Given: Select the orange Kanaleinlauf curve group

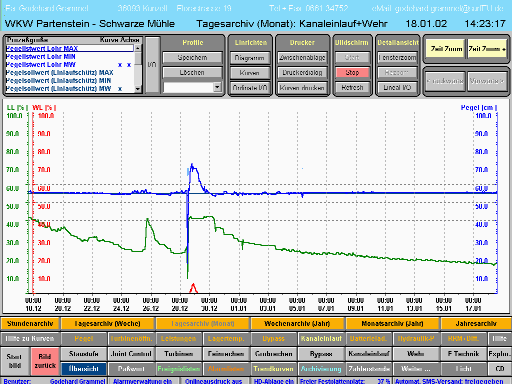Looking at the screenshot, I should (x=321, y=339).
